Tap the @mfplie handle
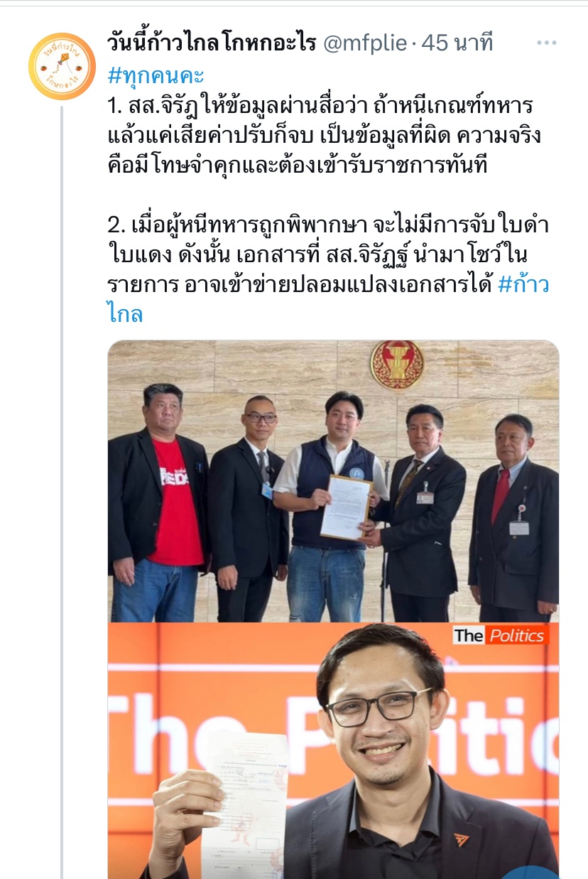The width and height of the screenshot is (588, 879). (365, 43)
